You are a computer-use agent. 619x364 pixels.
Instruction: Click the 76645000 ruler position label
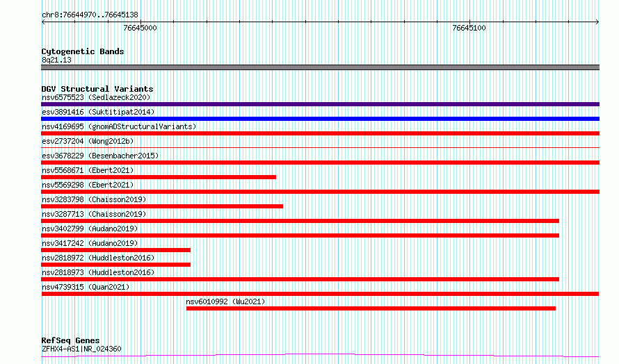point(140,28)
